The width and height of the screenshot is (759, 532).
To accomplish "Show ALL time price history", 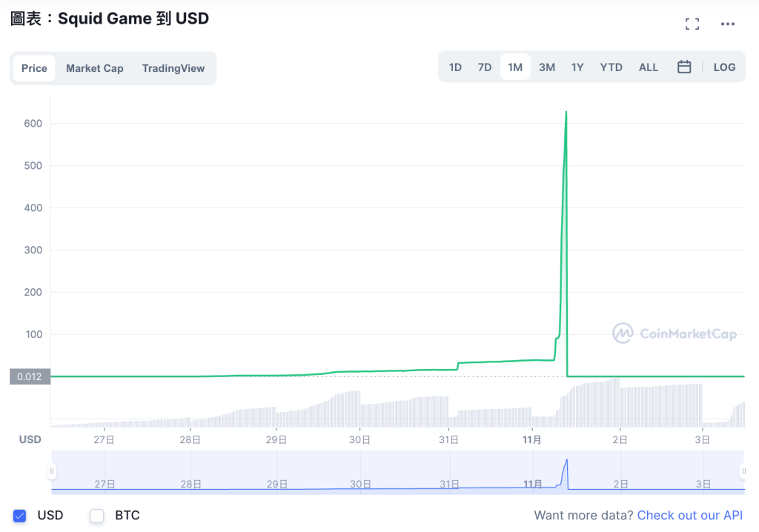I will pos(649,67).
